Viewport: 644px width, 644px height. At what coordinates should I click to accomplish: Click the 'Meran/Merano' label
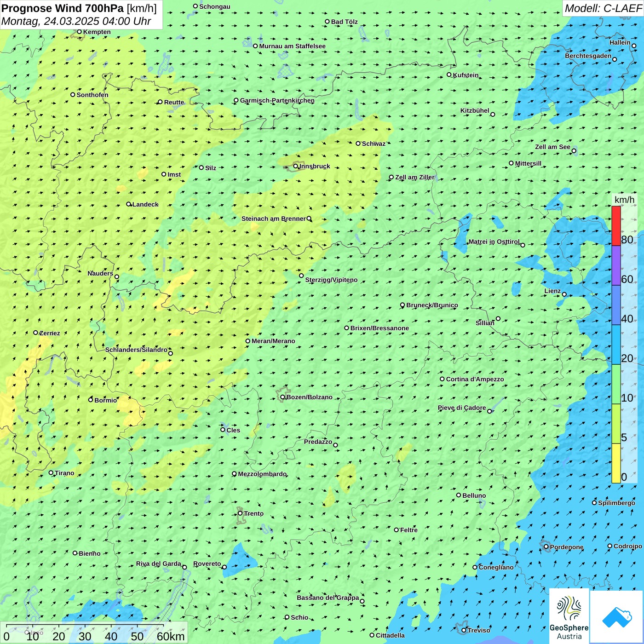point(273,341)
